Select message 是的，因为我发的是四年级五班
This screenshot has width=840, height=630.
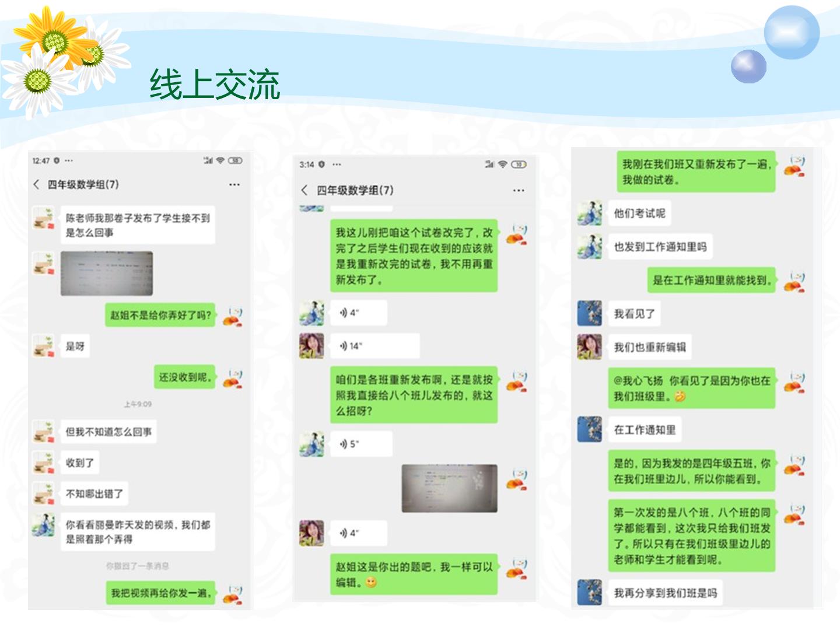[x=692, y=471]
